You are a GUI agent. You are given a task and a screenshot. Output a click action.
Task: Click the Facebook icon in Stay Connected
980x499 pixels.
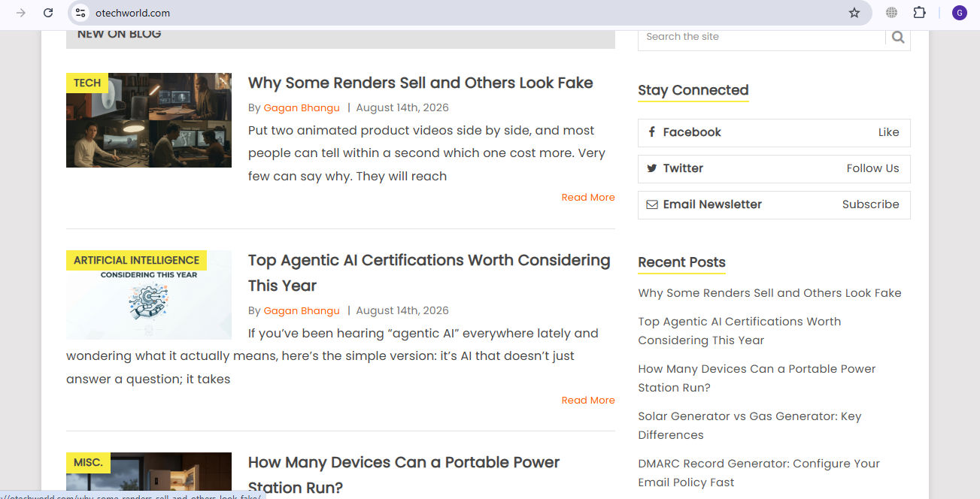(x=651, y=132)
